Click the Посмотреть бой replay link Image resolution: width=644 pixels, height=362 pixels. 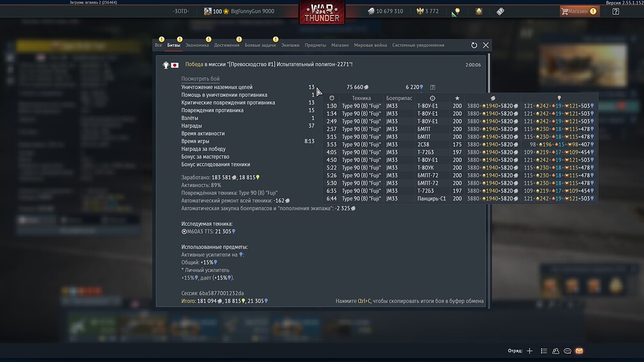tap(200, 79)
